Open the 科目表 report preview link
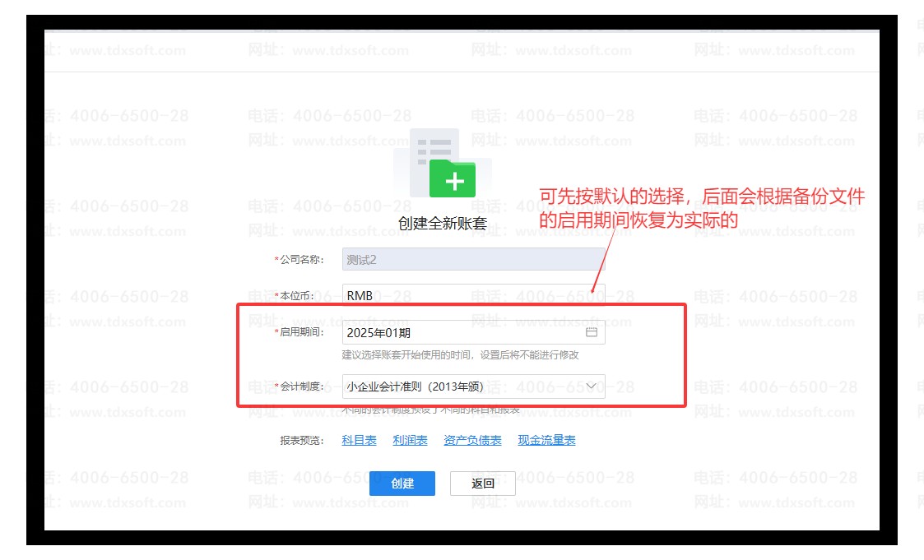 359,440
